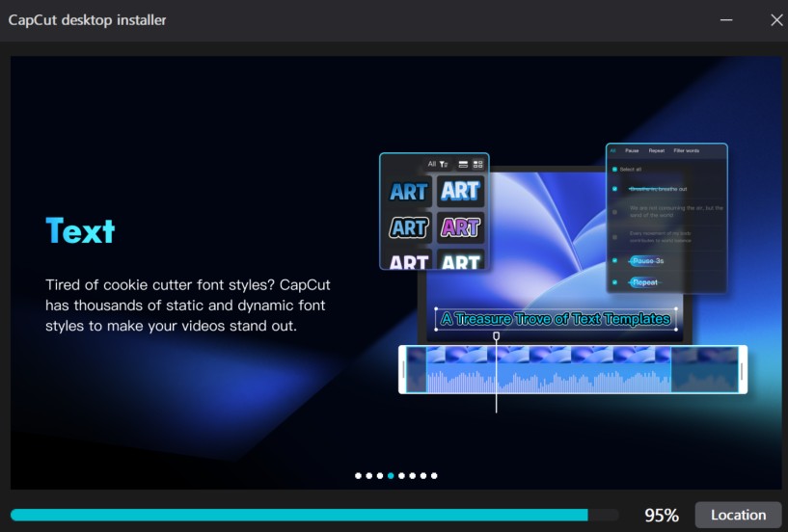Select the second slide indicator dot

[368, 476]
